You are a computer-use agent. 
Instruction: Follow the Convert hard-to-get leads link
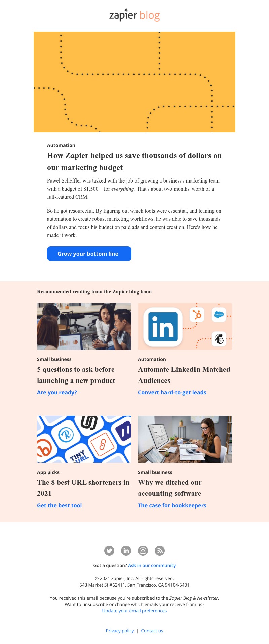coord(172,392)
